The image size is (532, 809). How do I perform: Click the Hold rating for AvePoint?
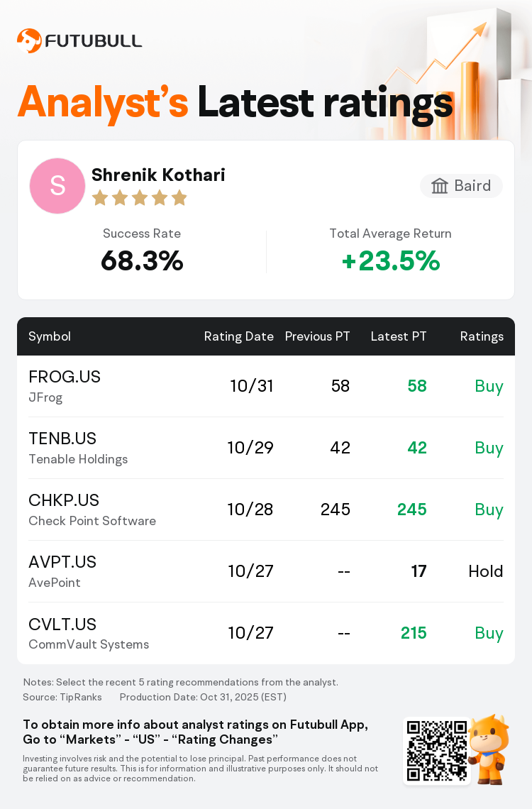tap(486, 571)
